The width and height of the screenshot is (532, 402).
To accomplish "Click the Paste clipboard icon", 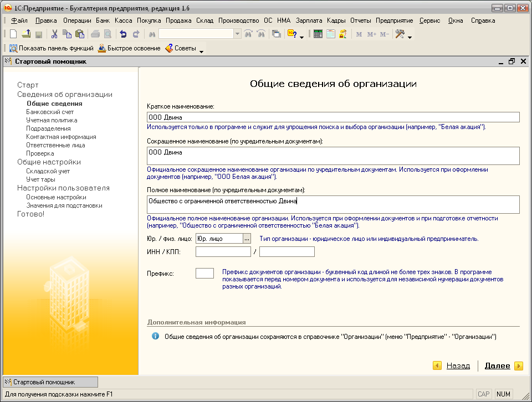I will pos(80,34).
